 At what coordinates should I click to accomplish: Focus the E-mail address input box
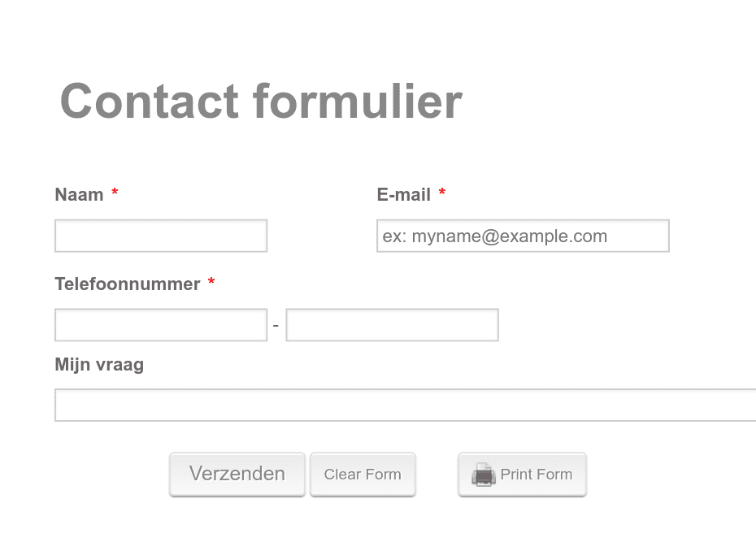tap(524, 236)
